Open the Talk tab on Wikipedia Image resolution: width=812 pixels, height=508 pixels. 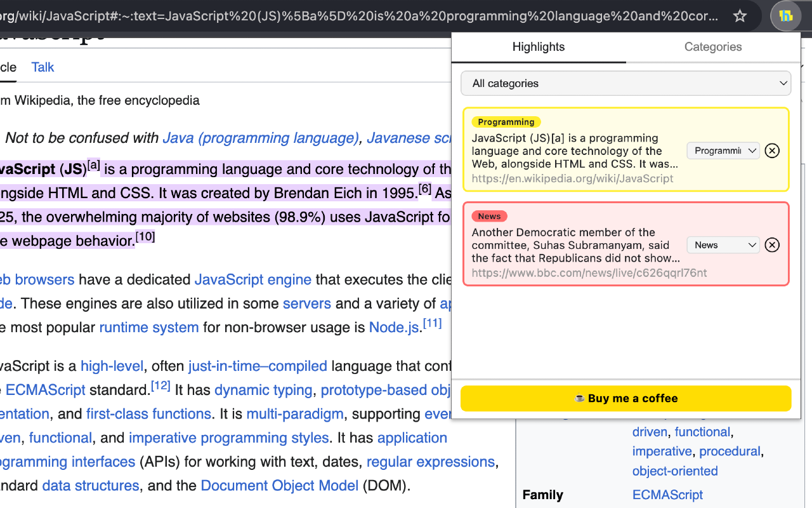pos(43,67)
